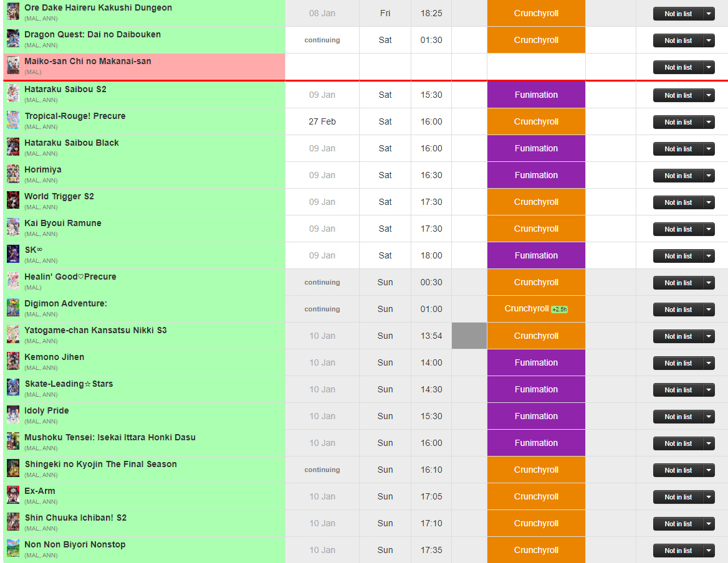Expand the list dropdown arrow for Idoly Pride
The image size is (728, 563).
pos(709,417)
